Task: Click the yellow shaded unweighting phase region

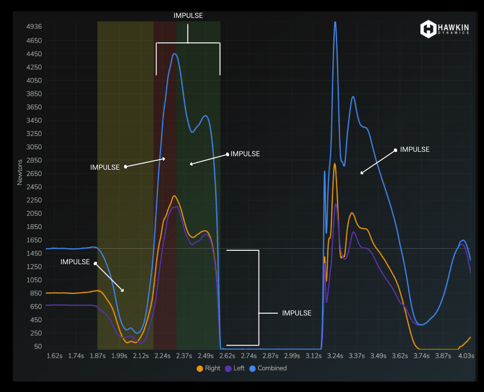Action: point(125,185)
